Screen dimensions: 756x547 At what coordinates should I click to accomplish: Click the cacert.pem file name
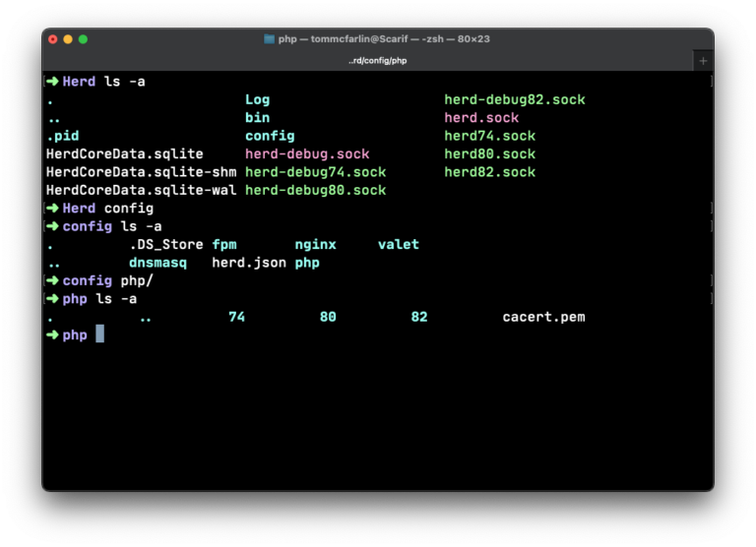[x=543, y=317]
